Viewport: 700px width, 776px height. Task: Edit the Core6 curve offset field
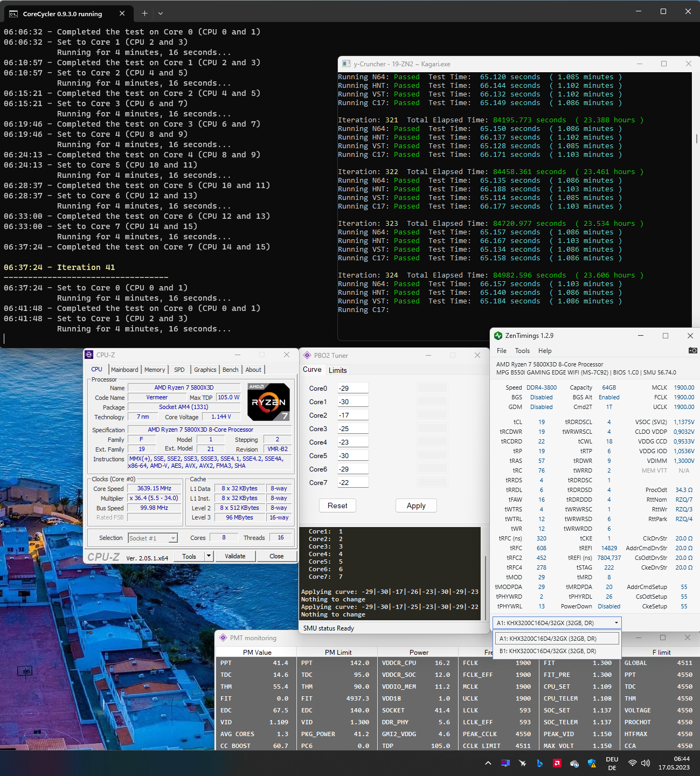pos(353,469)
